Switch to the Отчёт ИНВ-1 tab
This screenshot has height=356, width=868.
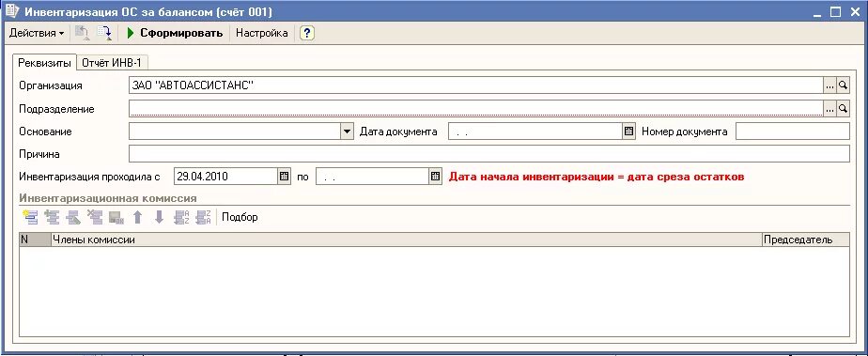coord(112,63)
